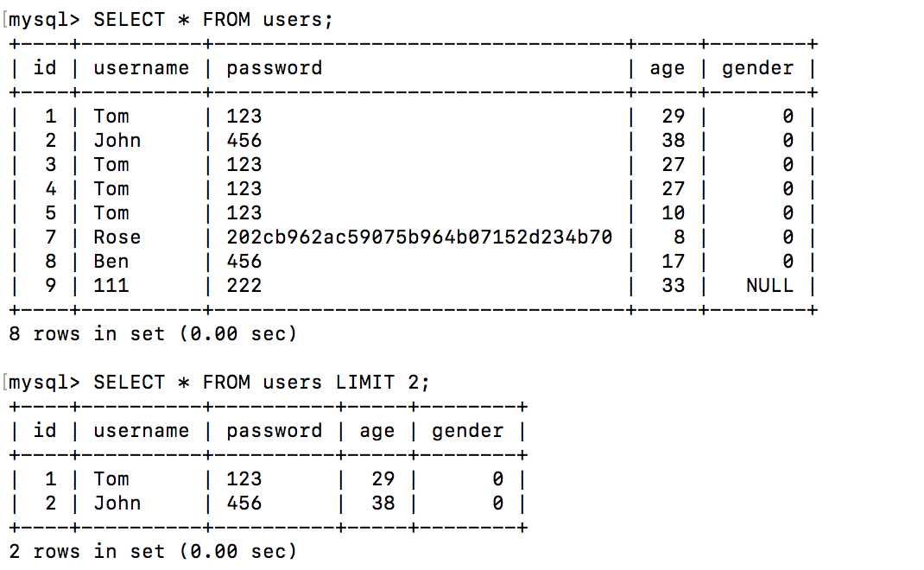Click the age value 33
The height and width of the screenshot is (570, 924).
pyautogui.click(x=673, y=286)
